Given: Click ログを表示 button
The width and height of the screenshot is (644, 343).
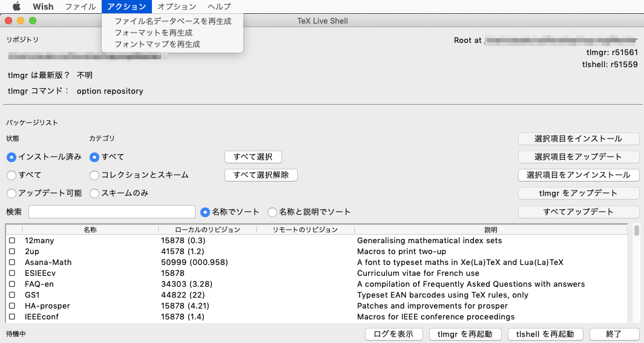Looking at the screenshot, I should [393, 334].
